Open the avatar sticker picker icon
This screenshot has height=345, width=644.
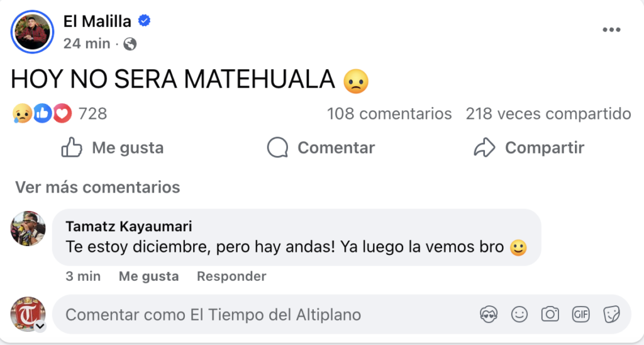(489, 314)
